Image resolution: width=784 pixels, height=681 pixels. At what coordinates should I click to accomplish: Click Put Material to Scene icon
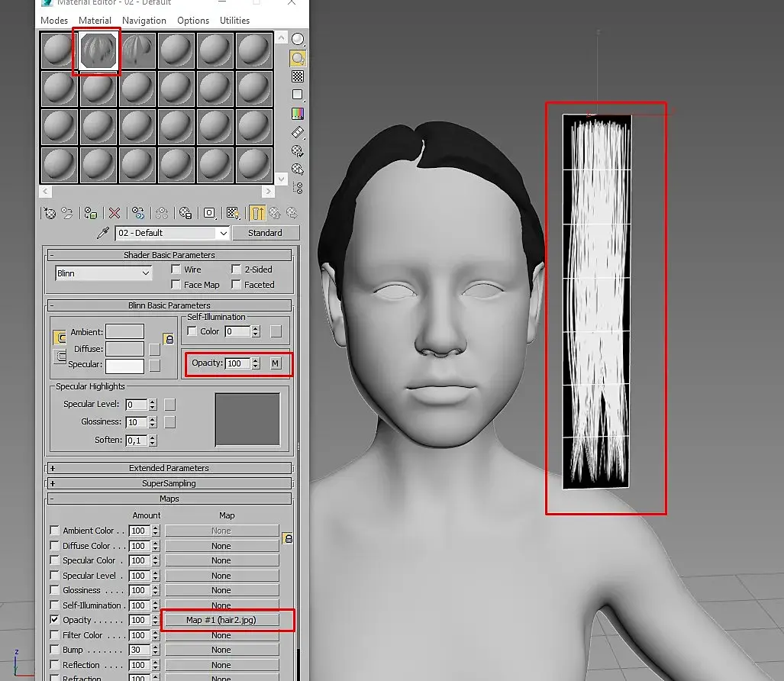[x=67, y=214]
